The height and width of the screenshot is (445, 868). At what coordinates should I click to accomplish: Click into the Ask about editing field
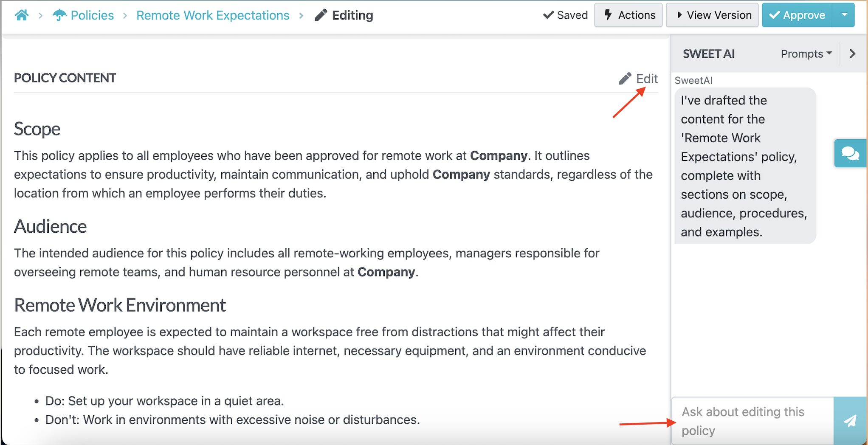click(x=747, y=420)
